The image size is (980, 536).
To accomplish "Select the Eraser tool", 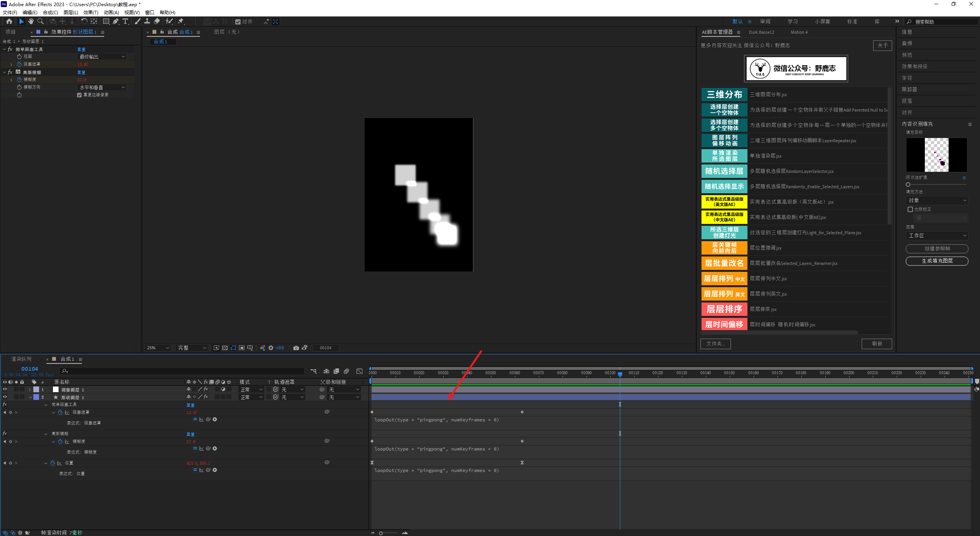I will click(x=157, y=21).
